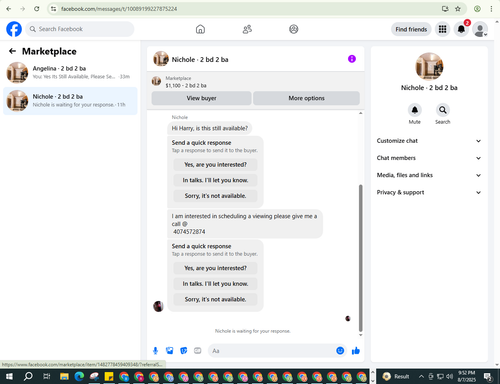The image size is (500, 384).
Task: Search in the Nichole conversation
Action: (x=443, y=110)
